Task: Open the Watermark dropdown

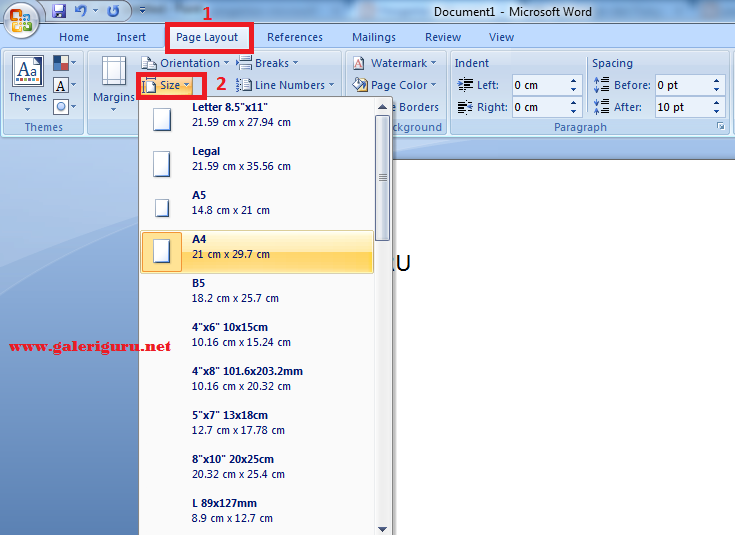Action: tap(395, 63)
